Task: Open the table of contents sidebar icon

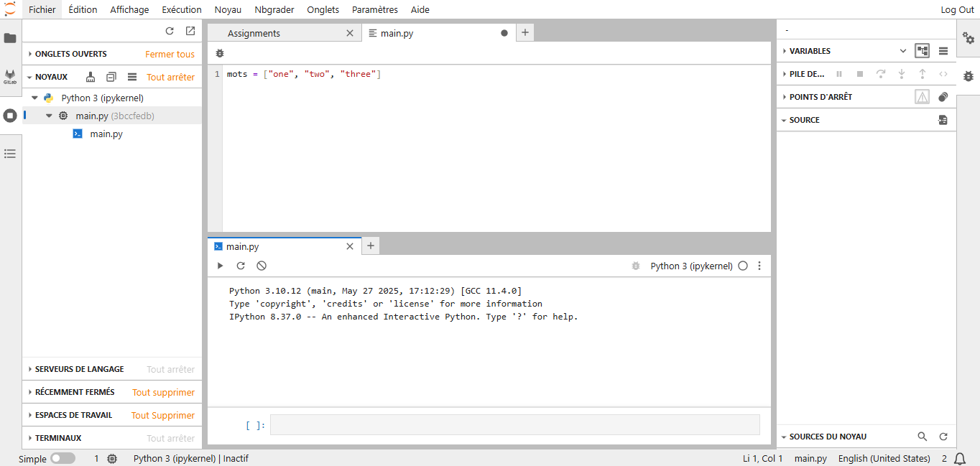Action: coord(10,154)
